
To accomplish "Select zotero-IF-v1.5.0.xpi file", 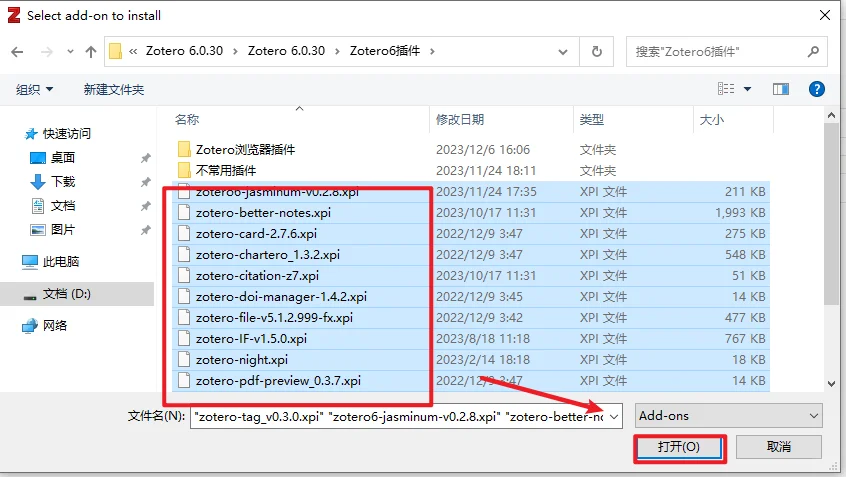I will pyautogui.click(x=251, y=339).
